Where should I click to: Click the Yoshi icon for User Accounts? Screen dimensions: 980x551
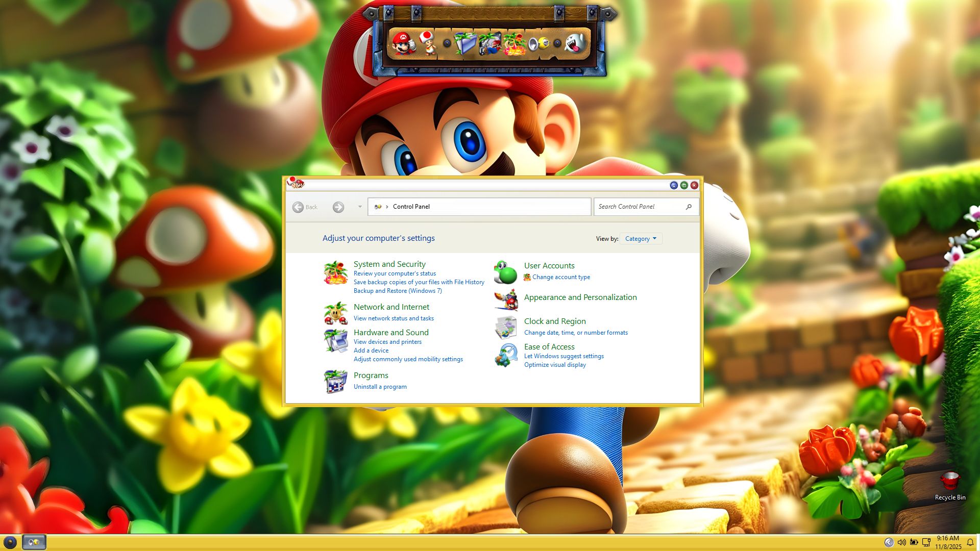point(505,272)
